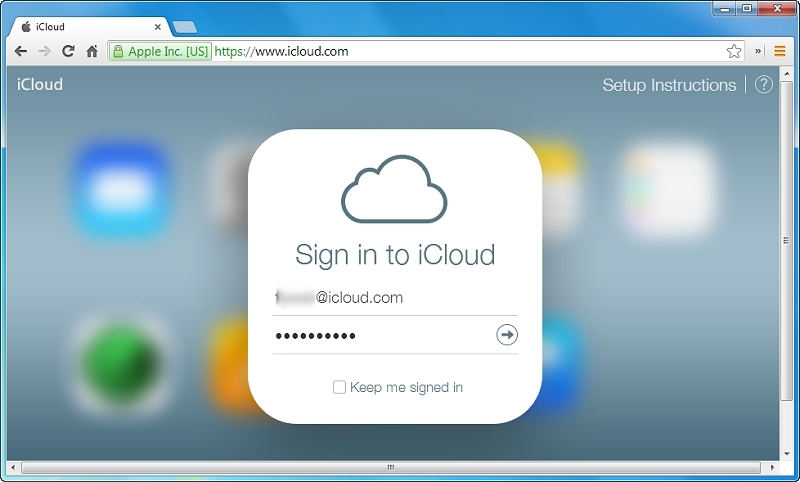This screenshot has width=800, height=482.
Task: Click the vertical scrollbar thumb
Action: (x=787, y=241)
